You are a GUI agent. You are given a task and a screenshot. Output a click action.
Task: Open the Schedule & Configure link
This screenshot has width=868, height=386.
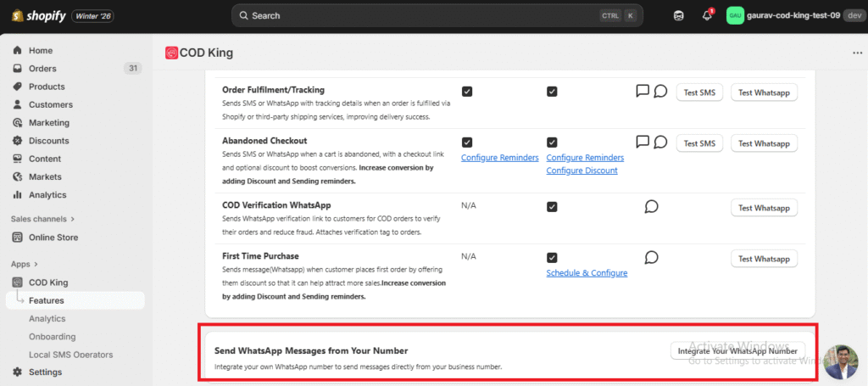(587, 273)
